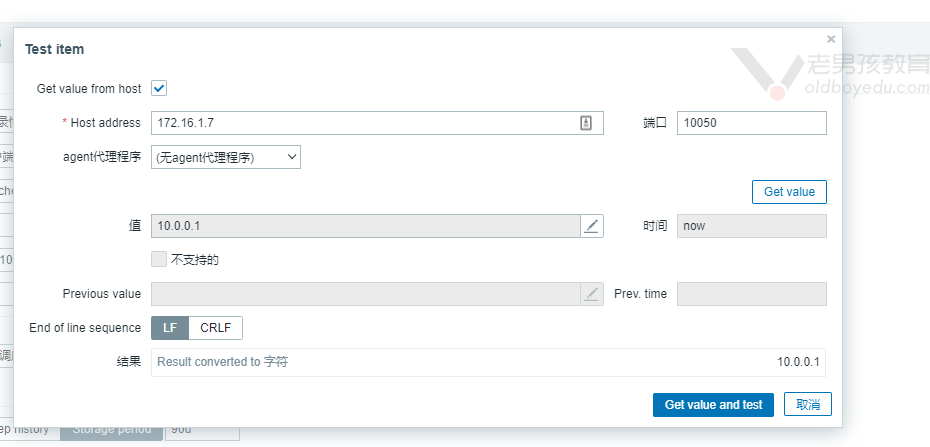The width and height of the screenshot is (930, 447).
Task: Click the icon inside the Host address field
Action: pos(587,122)
